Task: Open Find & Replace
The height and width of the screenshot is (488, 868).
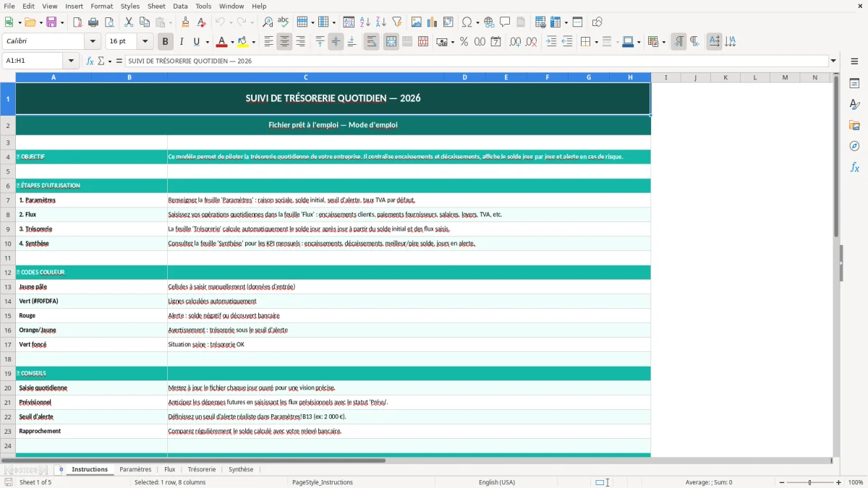Action: [268, 22]
